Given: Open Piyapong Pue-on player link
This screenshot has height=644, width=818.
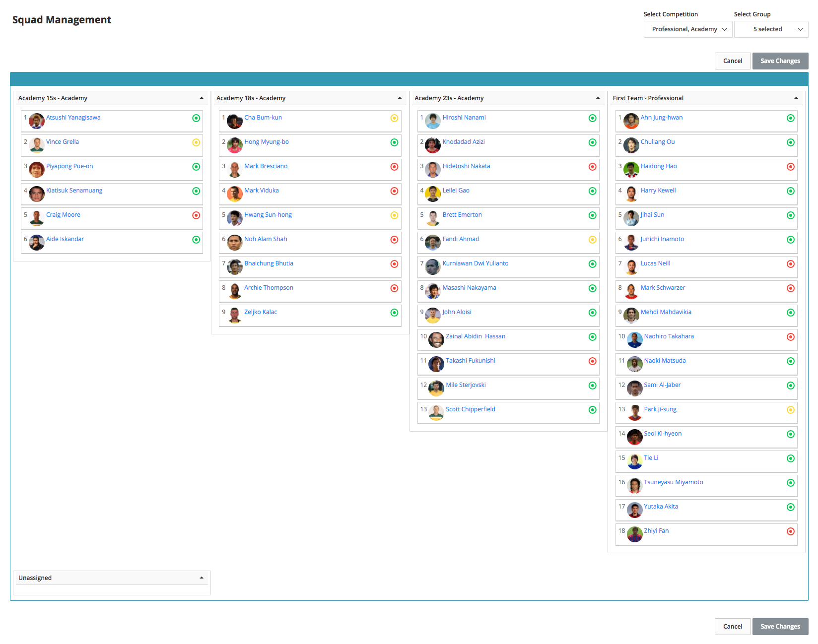Looking at the screenshot, I should [69, 166].
